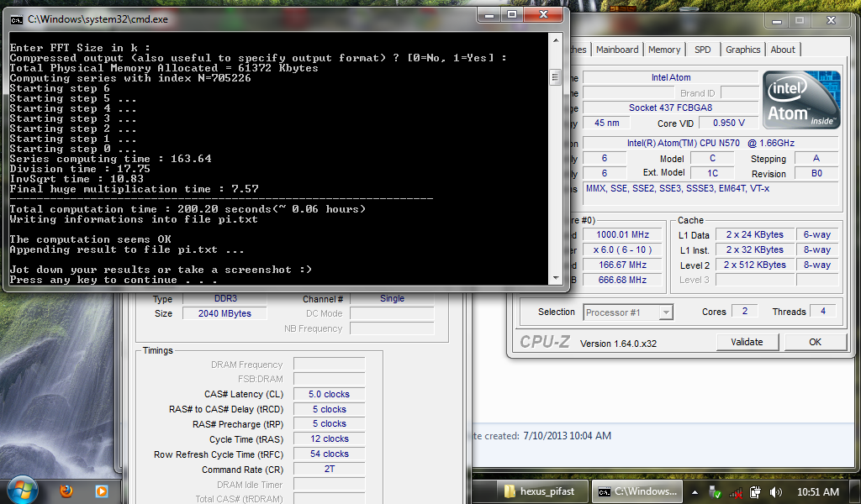Switch to the Graphics tab in CPU-Z
Image resolution: width=861 pixels, height=504 pixels.
coord(743,50)
